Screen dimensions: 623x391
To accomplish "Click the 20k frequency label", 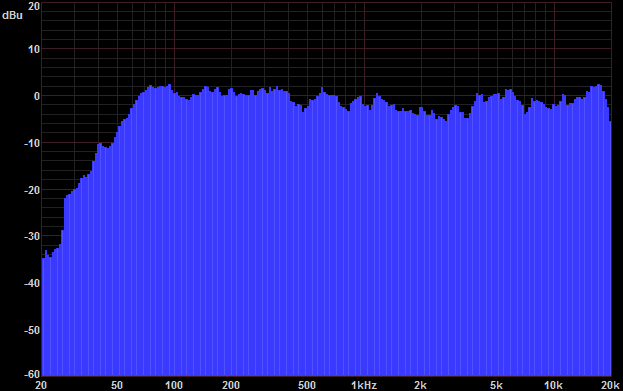I will coord(611,385).
